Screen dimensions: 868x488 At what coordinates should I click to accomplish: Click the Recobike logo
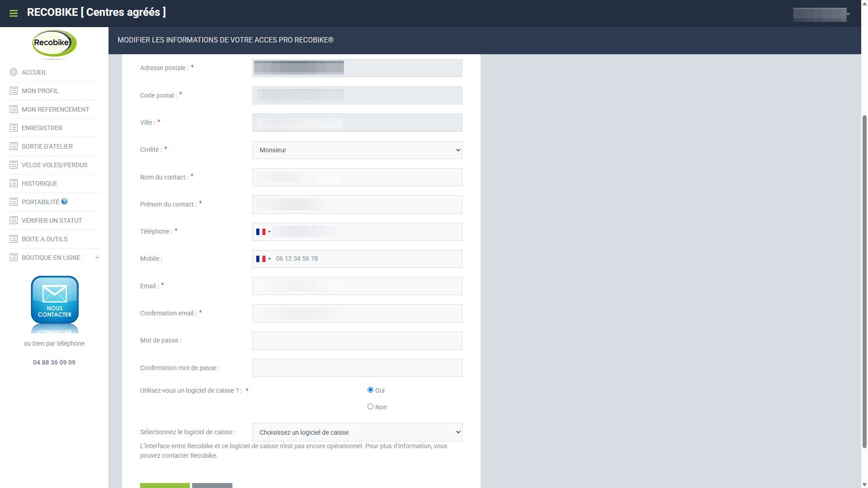pos(54,44)
